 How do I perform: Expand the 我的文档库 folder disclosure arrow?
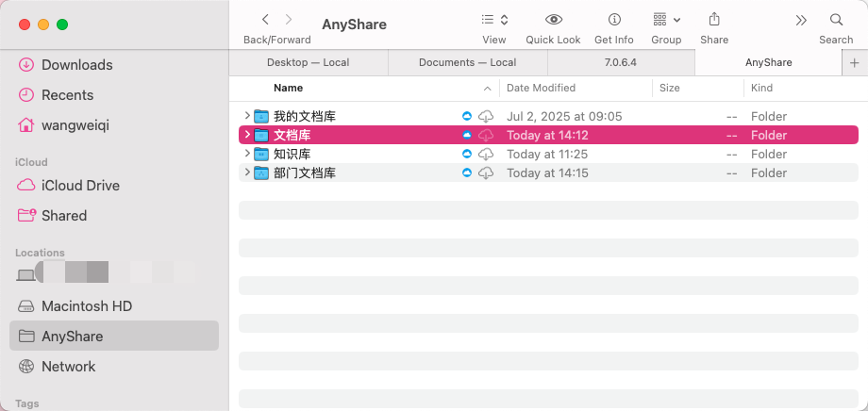coord(247,117)
